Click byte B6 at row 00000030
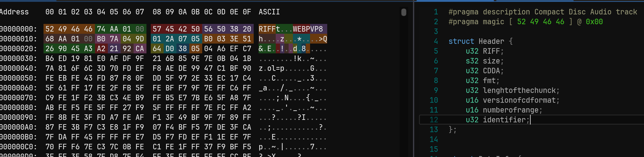The image size is (644, 157). point(50,58)
